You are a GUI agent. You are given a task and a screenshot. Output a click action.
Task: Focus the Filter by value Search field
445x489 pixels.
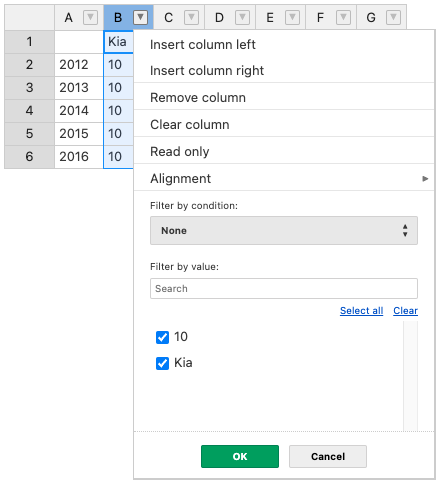point(284,289)
